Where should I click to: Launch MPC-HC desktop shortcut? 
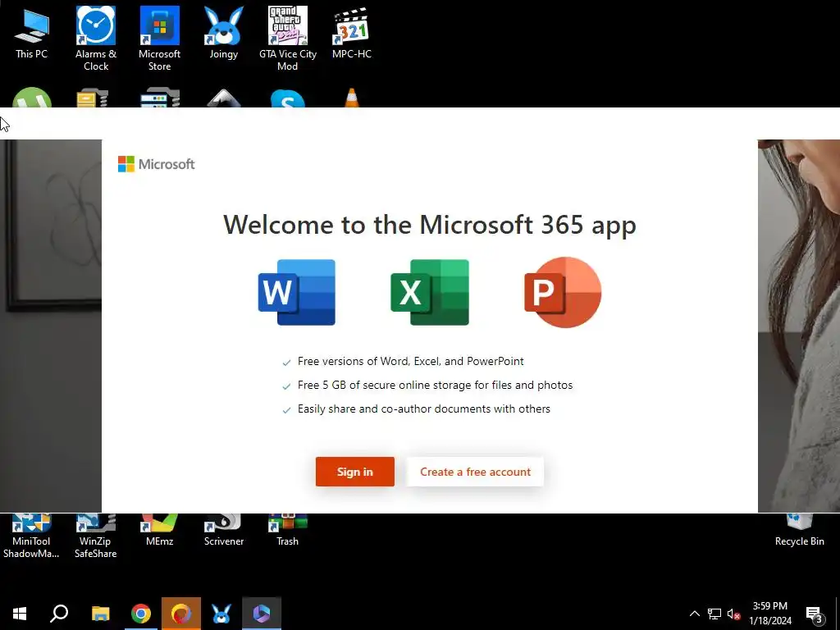[x=351, y=33]
